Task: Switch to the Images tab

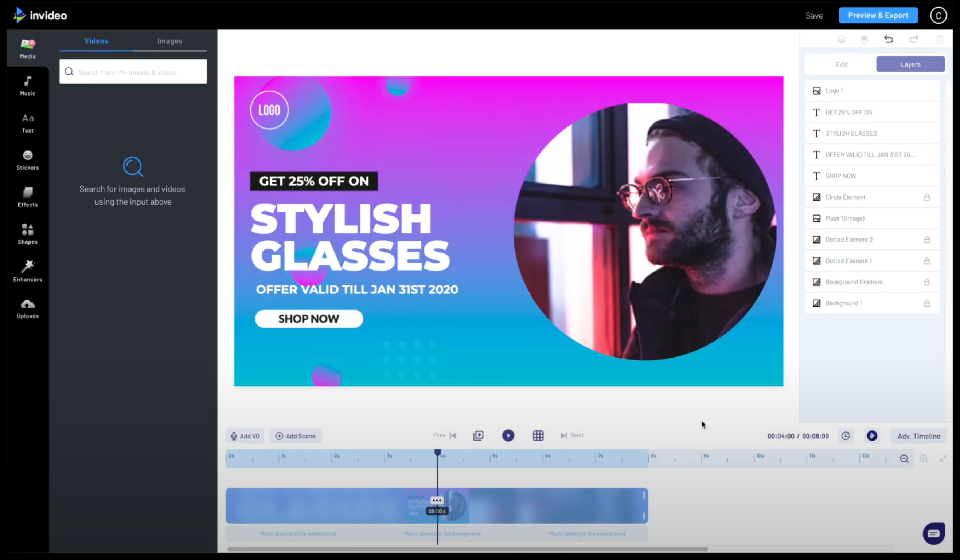Action: pos(170,41)
